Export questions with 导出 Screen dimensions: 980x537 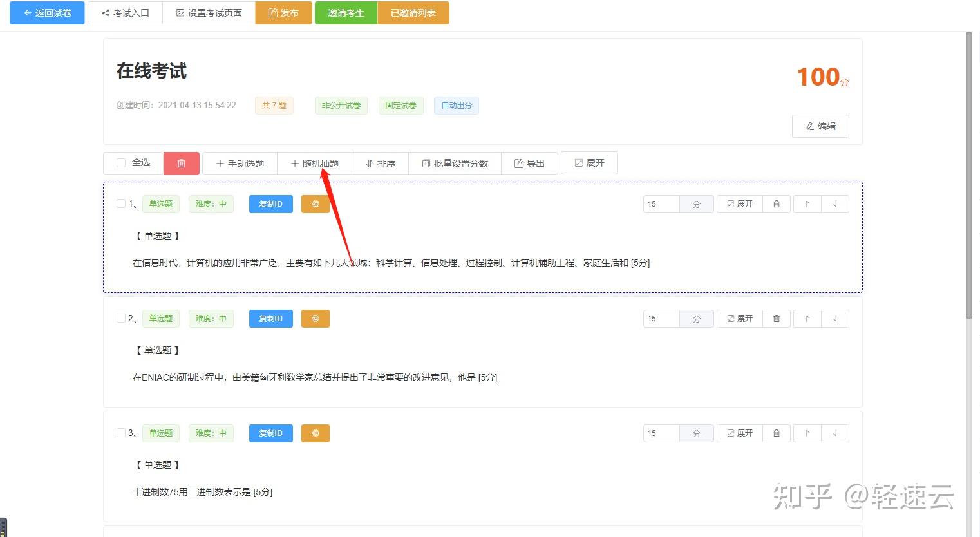tap(529, 164)
